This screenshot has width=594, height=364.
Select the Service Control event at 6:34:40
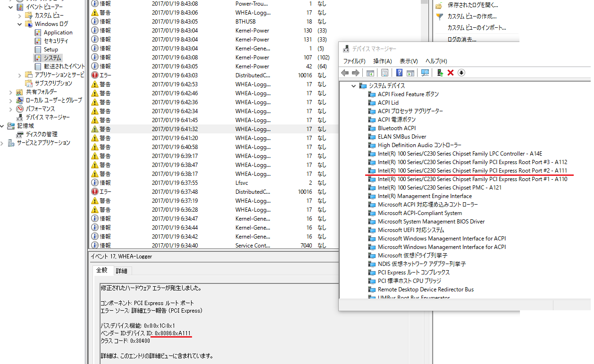214,246
